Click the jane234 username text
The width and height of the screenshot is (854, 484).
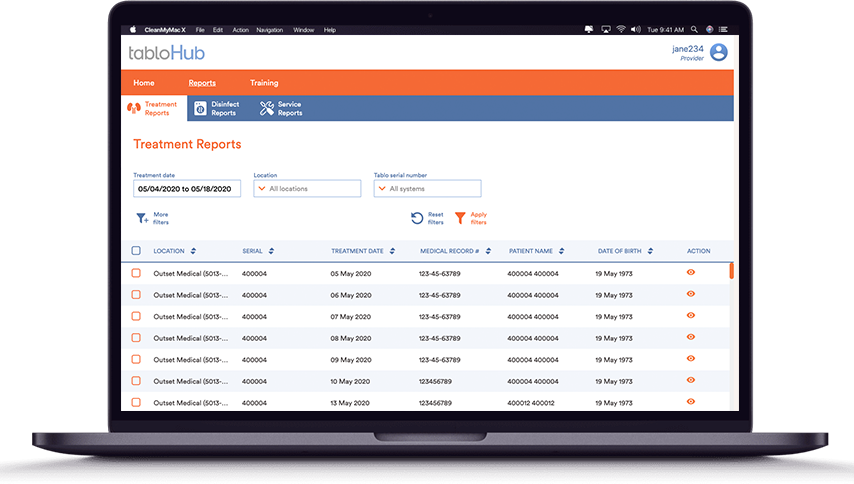(687, 49)
